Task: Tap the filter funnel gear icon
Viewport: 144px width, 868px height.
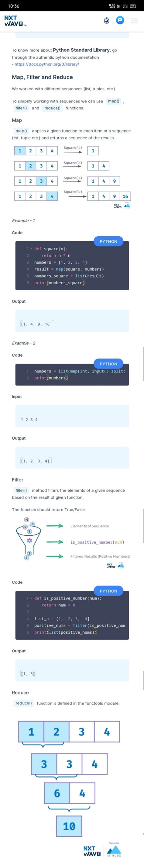Action: pyautogui.click(x=29, y=541)
